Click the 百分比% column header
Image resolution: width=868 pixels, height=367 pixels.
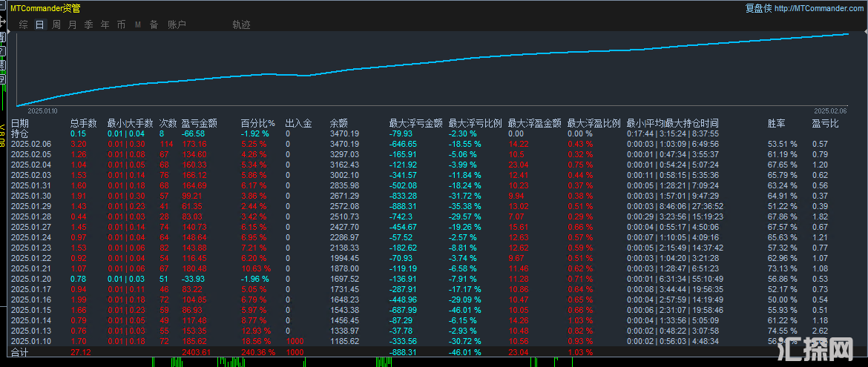pyautogui.click(x=258, y=123)
